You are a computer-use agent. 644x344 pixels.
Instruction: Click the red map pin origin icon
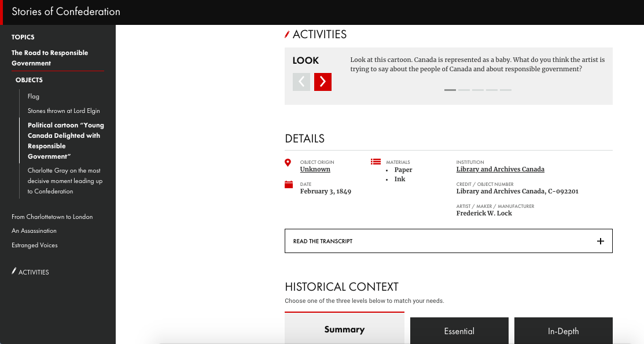tap(288, 163)
